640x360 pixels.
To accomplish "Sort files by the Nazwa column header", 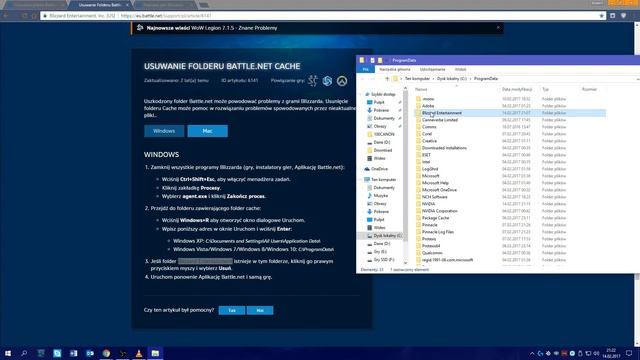I will pos(420,89).
